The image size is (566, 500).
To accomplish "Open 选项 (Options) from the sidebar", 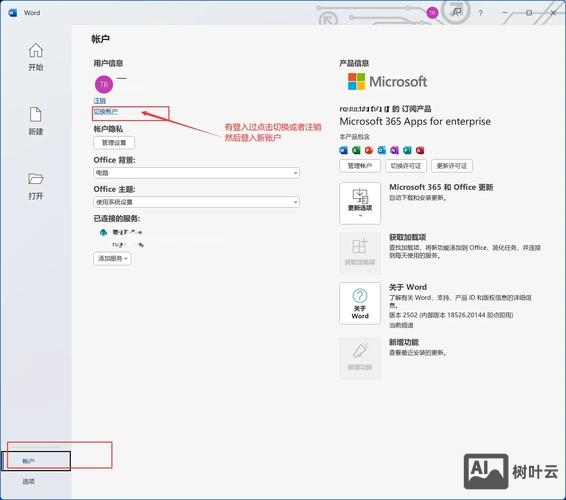I will pos(29,481).
